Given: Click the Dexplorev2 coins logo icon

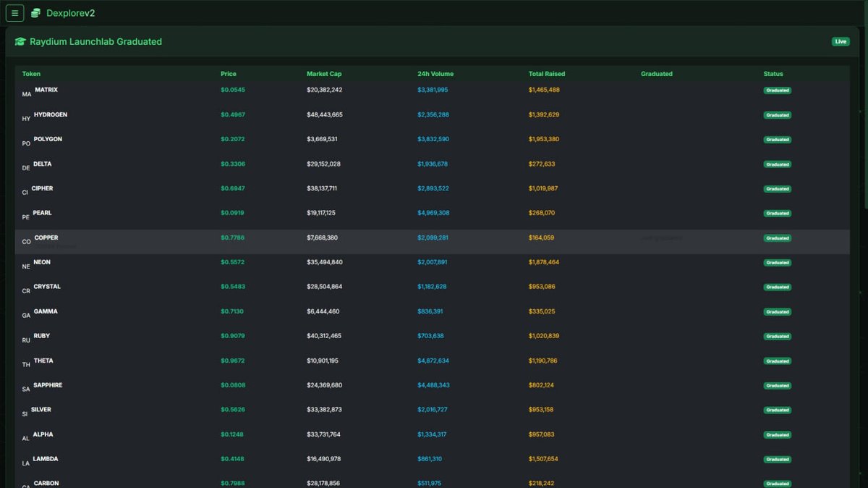Looking at the screenshot, I should pyautogui.click(x=35, y=13).
